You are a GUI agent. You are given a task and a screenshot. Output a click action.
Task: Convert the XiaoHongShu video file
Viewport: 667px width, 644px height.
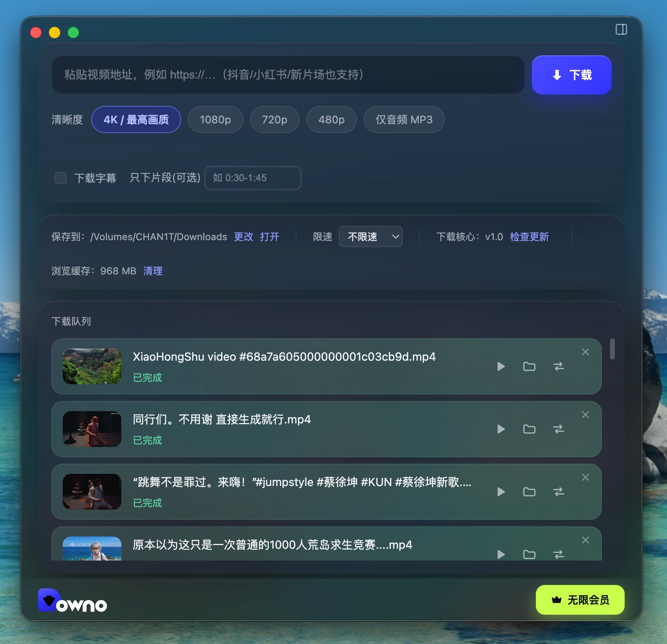(x=559, y=366)
